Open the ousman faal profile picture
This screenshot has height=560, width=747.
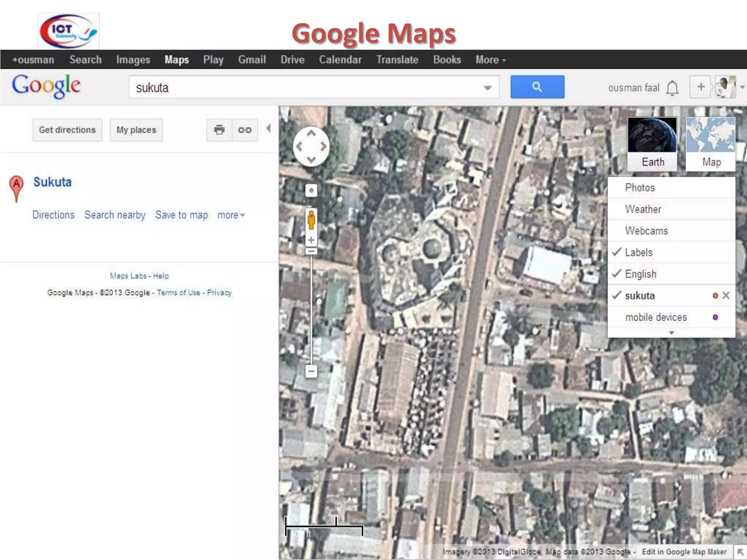tap(725, 87)
